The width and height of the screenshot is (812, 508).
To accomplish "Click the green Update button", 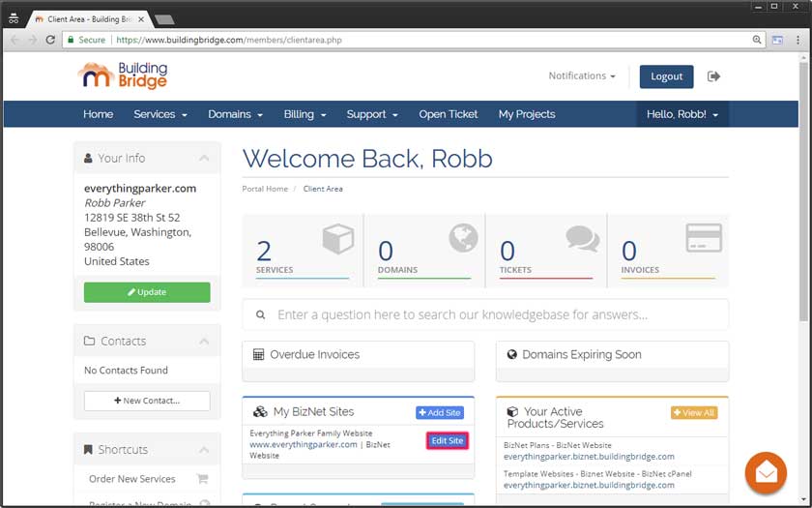I will click(x=147, y=292).
